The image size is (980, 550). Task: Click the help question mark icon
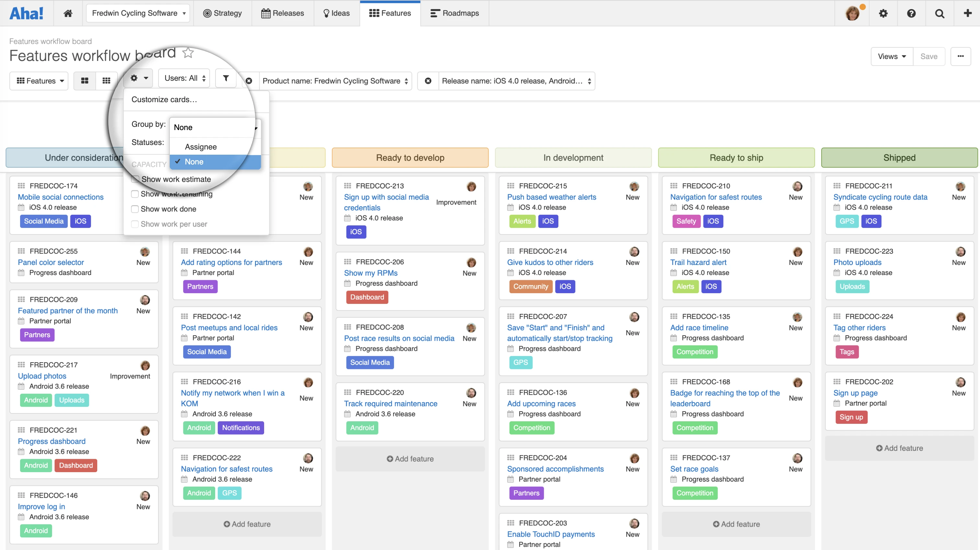[911, 13]
